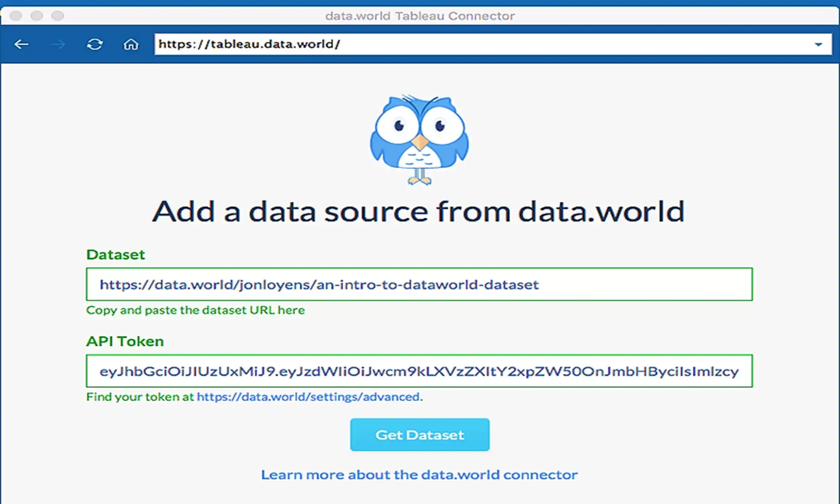The image size is (840, 504).
Task: Maximize the connector window
Action: click(57, 16)
